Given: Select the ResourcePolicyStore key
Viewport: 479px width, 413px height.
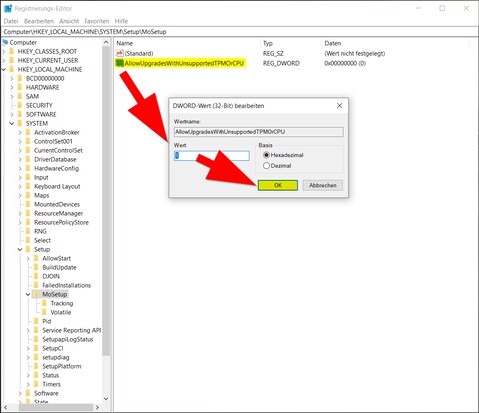Looking at the screenshot, I should click(61, 222).
